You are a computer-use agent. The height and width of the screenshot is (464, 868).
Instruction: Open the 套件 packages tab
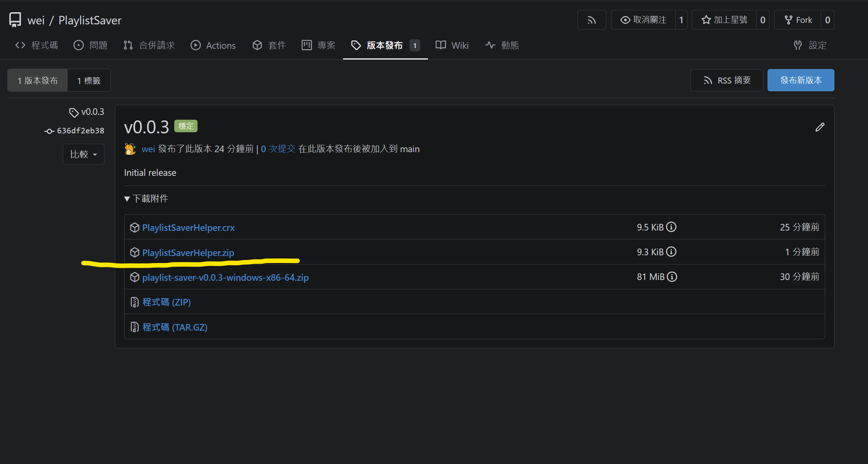(269, 45)
